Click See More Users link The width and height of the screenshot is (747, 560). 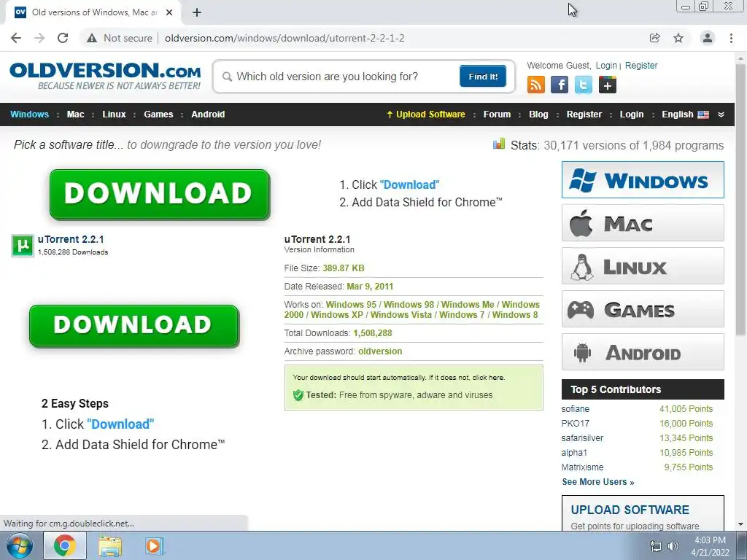[x=598, y=482]
